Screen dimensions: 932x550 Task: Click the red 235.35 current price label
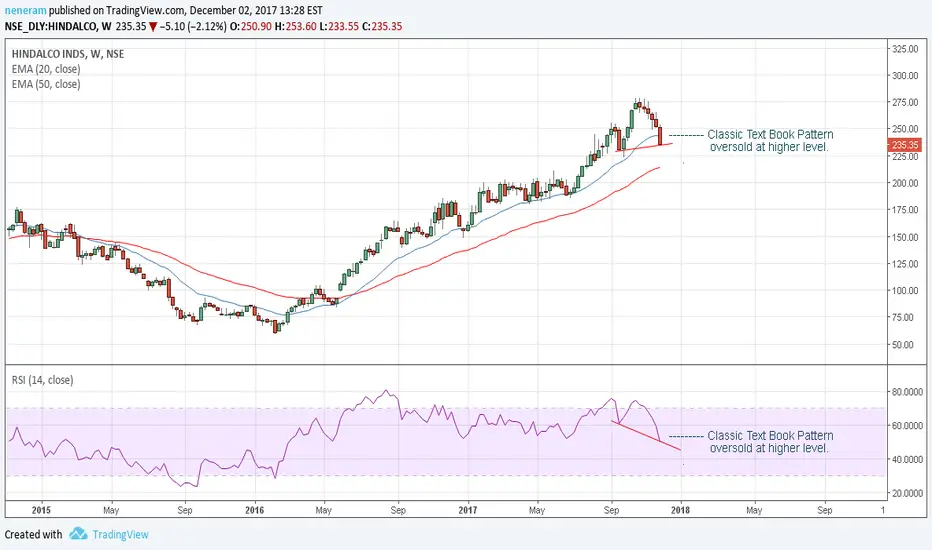tap(904, 144)
